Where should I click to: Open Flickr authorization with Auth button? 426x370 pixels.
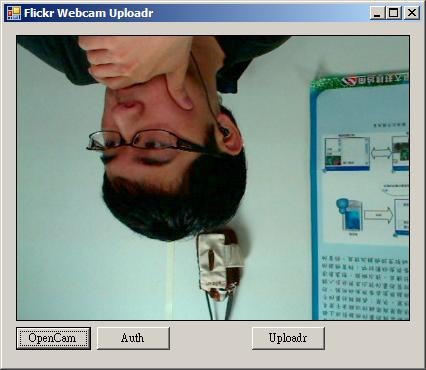coord(133,338)
